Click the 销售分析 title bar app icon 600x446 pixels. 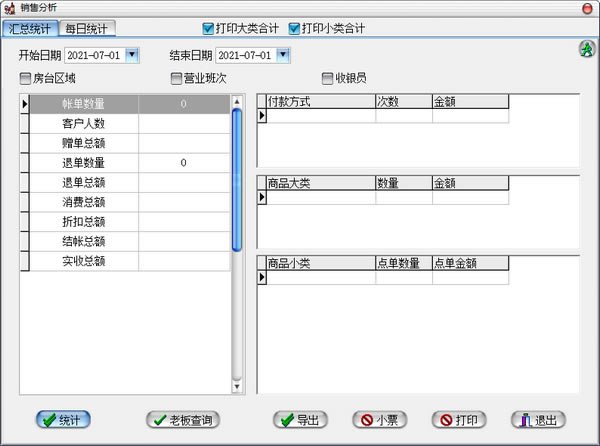coord(9,8)
